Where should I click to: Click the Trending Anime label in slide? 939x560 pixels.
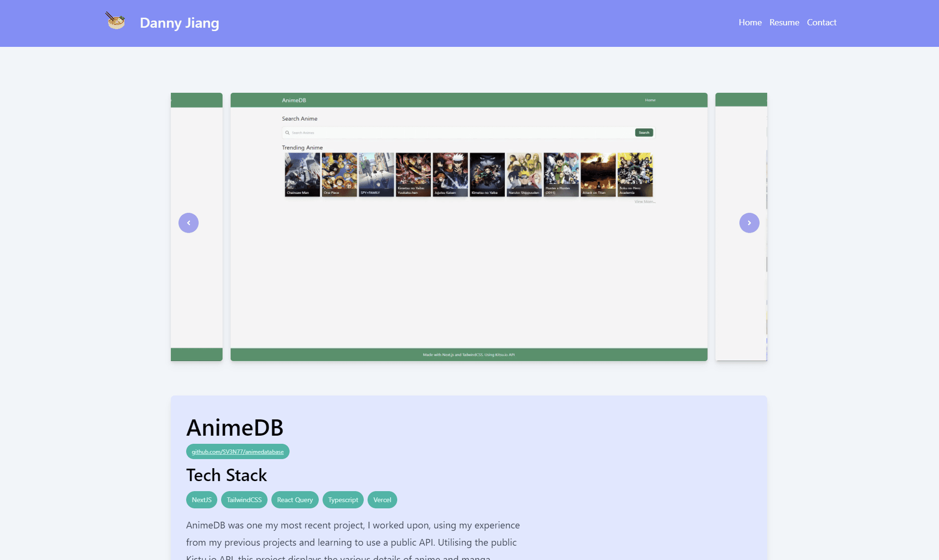pyautogui.click(x=302, y=148)
